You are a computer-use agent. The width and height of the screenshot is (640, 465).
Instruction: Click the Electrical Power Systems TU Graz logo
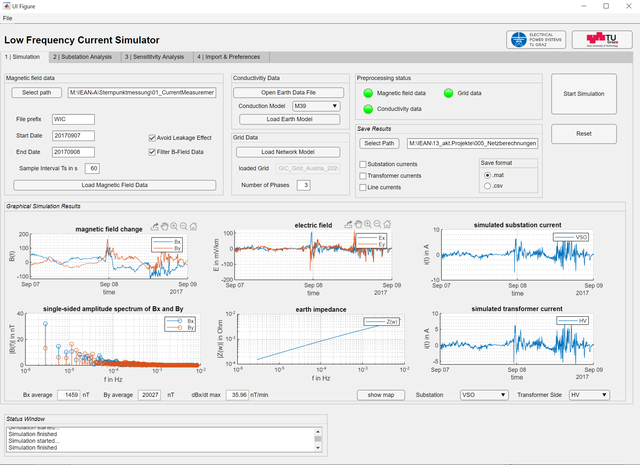536,40
